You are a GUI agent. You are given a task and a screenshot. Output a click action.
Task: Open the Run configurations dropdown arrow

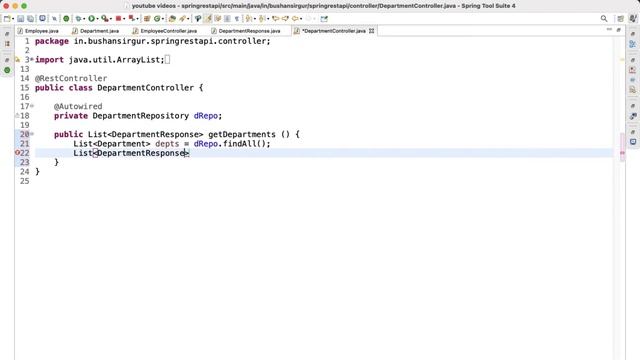(x=97, y=19)
